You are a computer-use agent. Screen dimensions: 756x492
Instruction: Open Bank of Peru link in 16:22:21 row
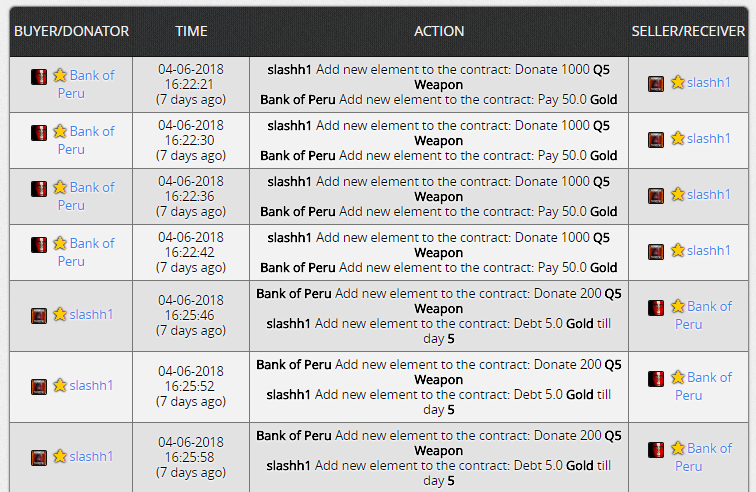86,84
